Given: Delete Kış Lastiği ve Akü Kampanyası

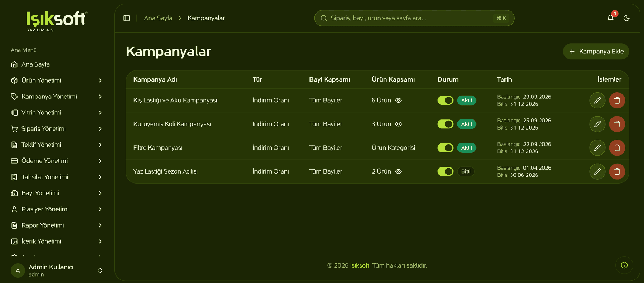Looking at the screenshot, I should pos(617,101).
